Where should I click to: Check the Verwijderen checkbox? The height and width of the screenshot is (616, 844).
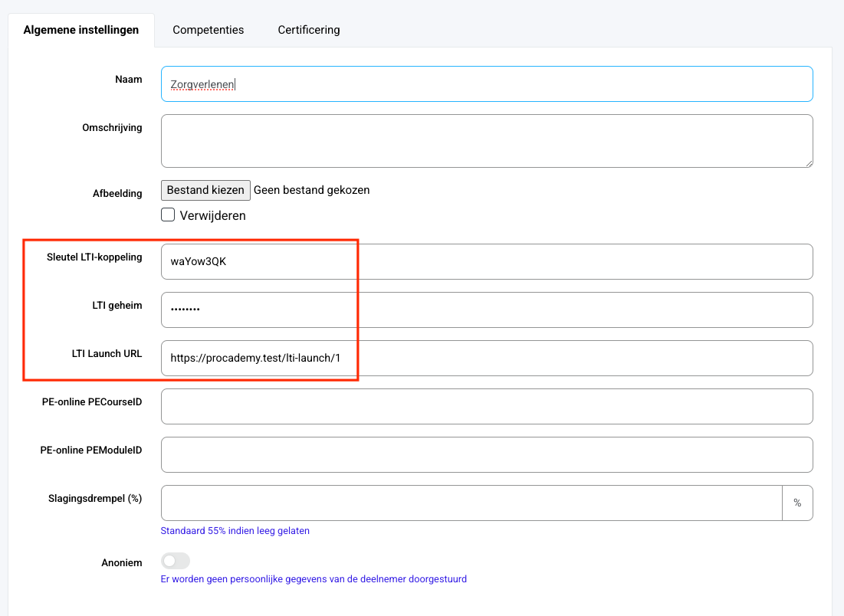pyautogui.click(x=168, y=215)
